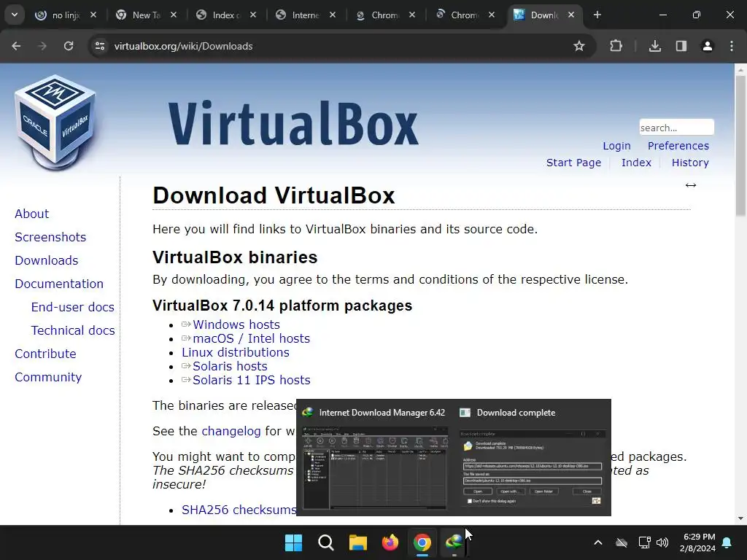The height and width of the screenshot is (560, 747).
Task: Open the network tray icon
Action: (644, 542)
